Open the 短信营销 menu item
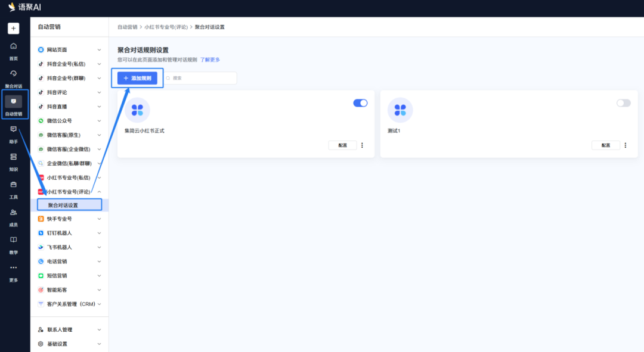The image size is (644, 352). point(69,276)
